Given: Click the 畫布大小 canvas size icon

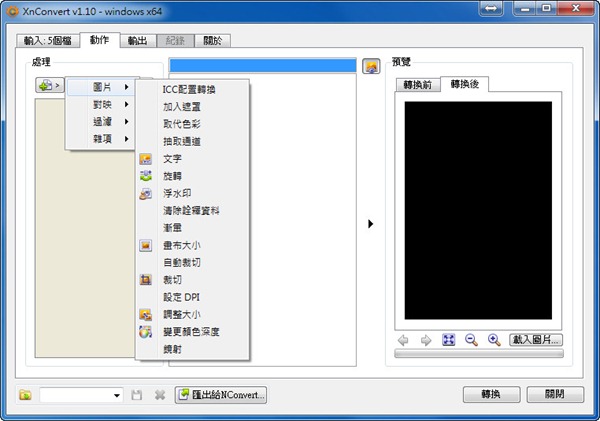Looking at the screenshot, I should pos(145,245).
